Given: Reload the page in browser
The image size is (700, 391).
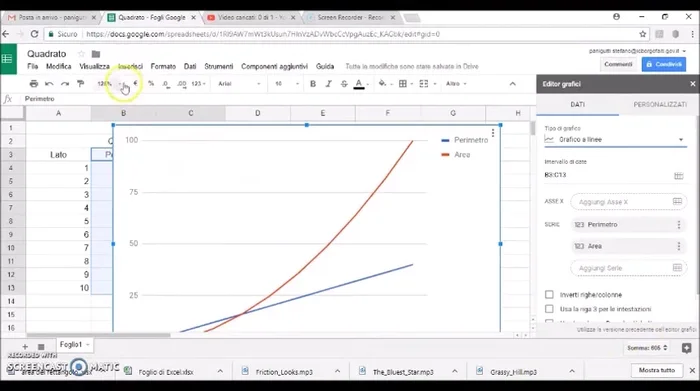Looking at the screenshot, I should (34, 34).
